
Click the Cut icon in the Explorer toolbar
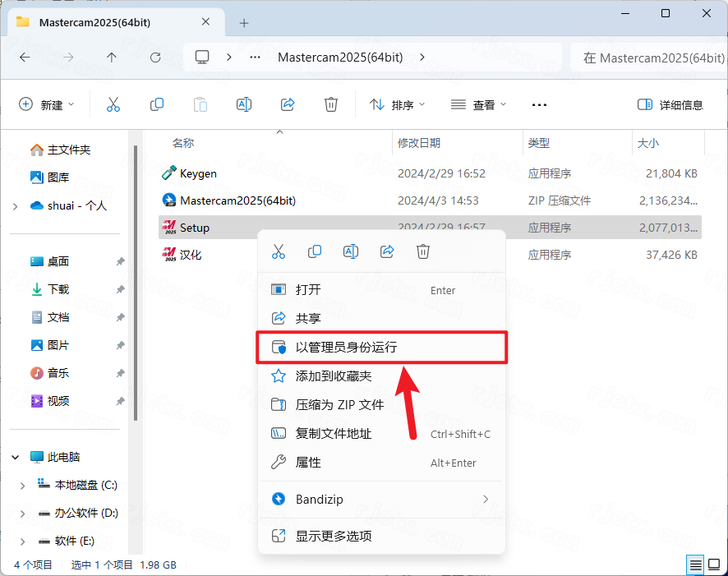point(113,104)
